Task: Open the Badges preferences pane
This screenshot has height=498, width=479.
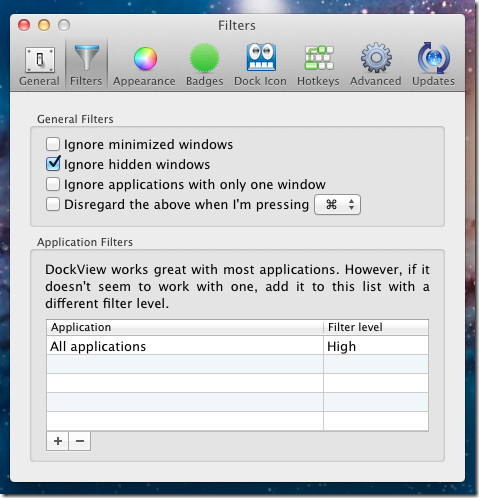Action: 204,66
